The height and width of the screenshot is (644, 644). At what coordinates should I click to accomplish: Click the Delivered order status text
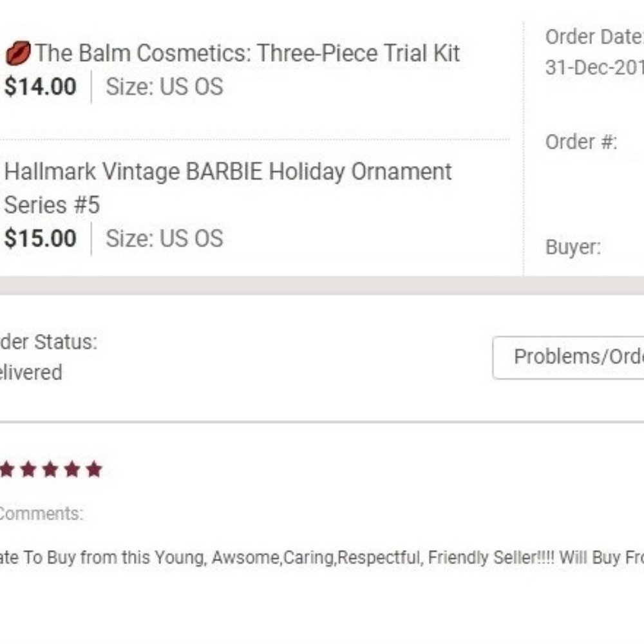coord(31,373)
